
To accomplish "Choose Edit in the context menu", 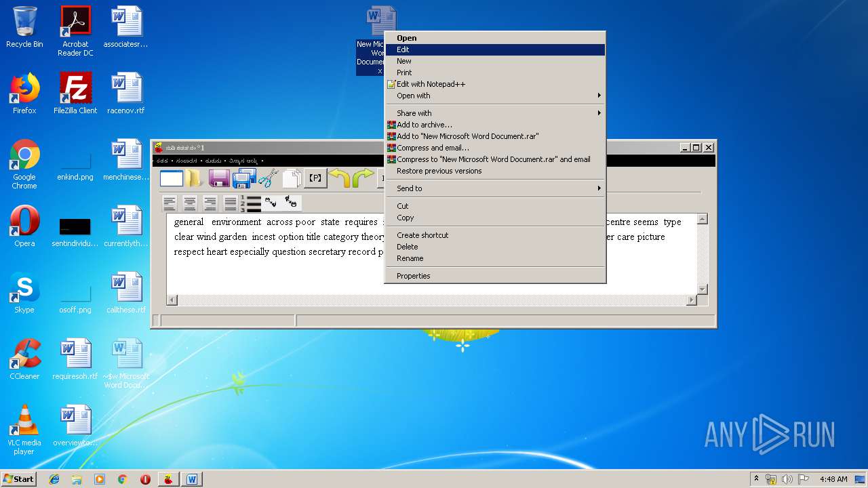I will 495,49.
